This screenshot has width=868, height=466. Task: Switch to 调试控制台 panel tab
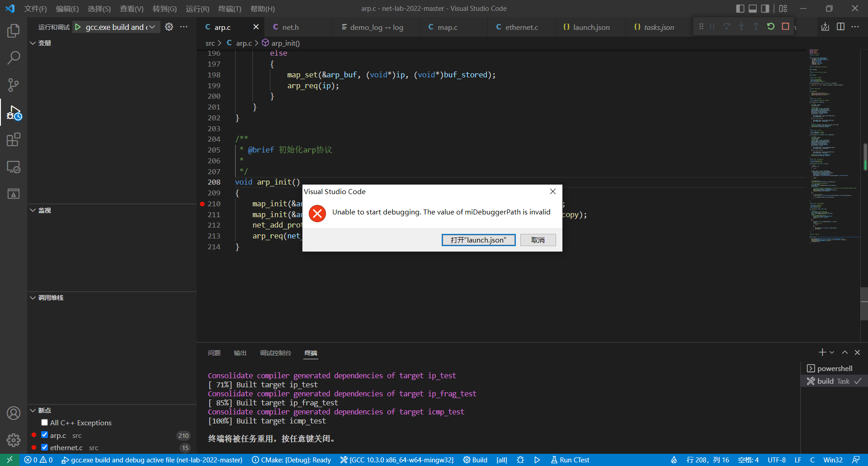(275, 353)
